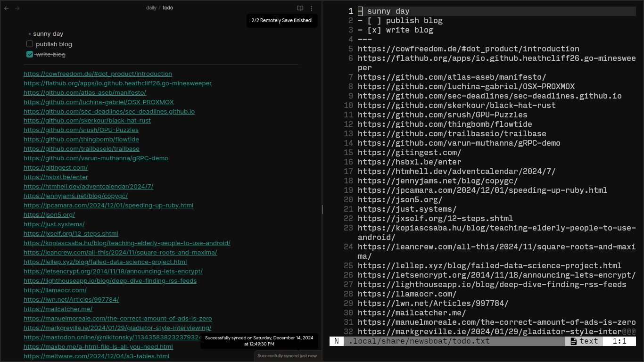Click vim line '- [ ] publish blog'

pos(400,21)
